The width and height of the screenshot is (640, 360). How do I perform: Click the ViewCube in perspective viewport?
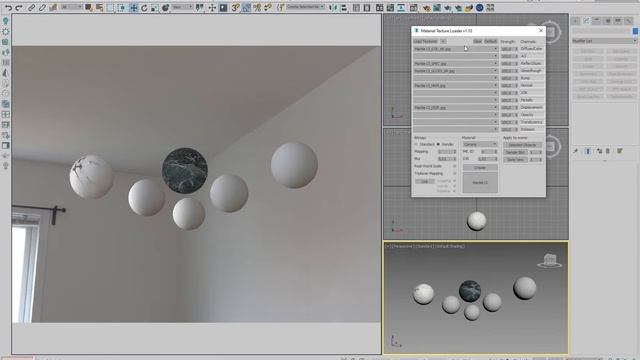(549, 261)
